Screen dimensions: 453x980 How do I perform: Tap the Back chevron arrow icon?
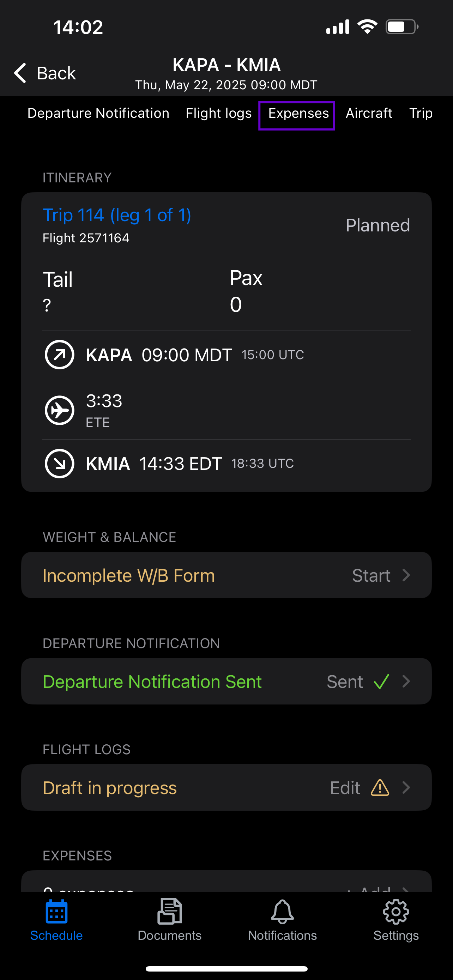[20, 73]
